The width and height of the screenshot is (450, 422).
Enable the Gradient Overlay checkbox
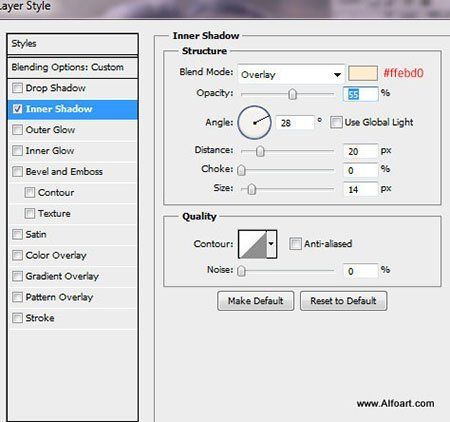[17, 276]
